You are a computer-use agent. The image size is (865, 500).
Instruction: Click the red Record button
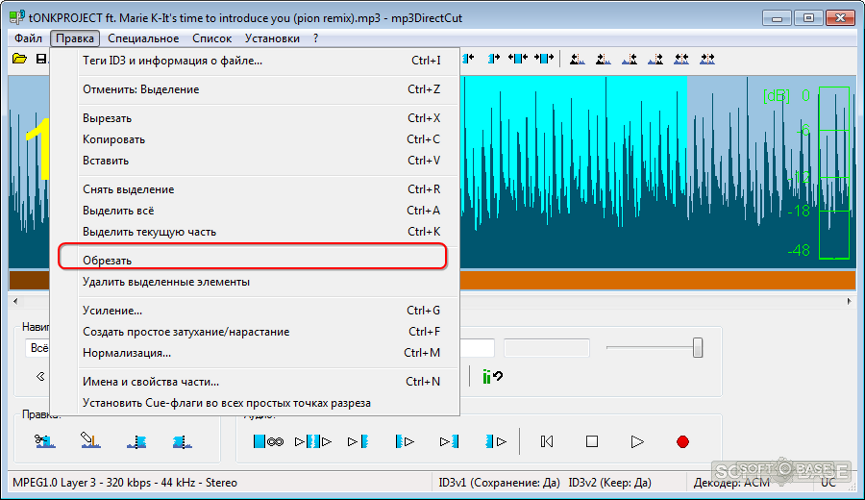tap(682, 442)
